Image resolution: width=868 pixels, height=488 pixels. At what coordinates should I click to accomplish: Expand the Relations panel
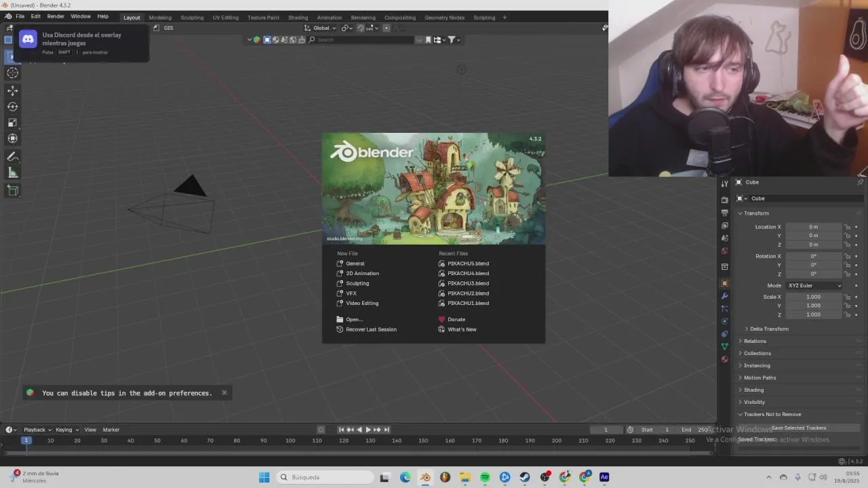tap(754, 341)
